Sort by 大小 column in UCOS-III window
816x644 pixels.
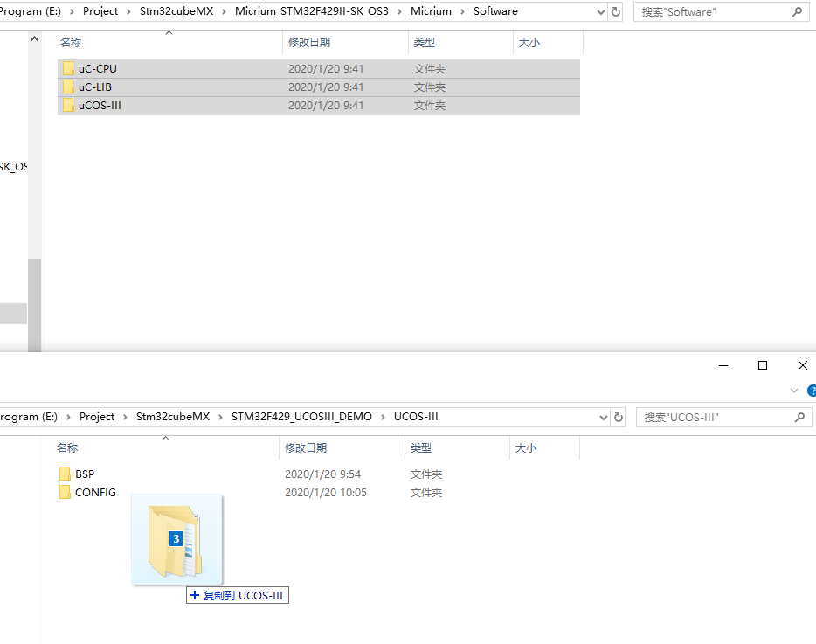pos(545,447)
